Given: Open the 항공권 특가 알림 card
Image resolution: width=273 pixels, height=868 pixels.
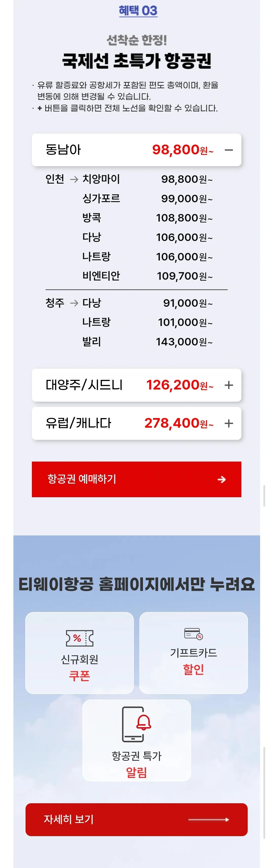Looking at the screenshot, I should coord(137,741).
